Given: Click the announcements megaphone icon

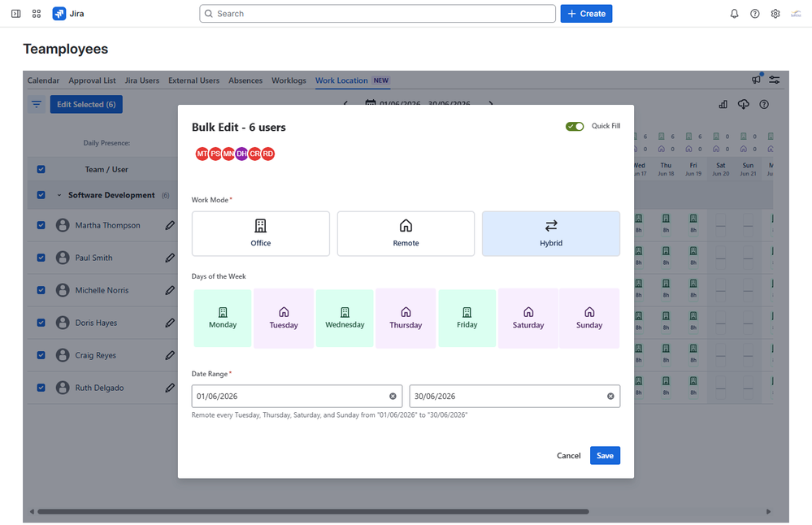Looking at the screenshot, I should point(757,79).
